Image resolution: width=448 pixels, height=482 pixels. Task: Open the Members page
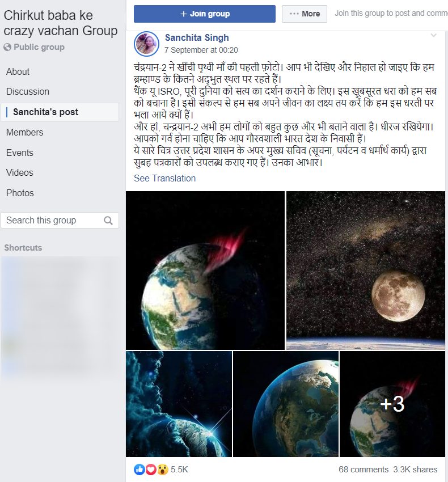[x=24, y=133]
